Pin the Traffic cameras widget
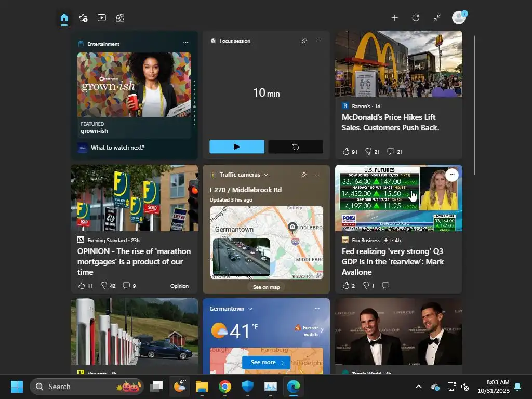This screenshot has width=532, height=399. 303,175
